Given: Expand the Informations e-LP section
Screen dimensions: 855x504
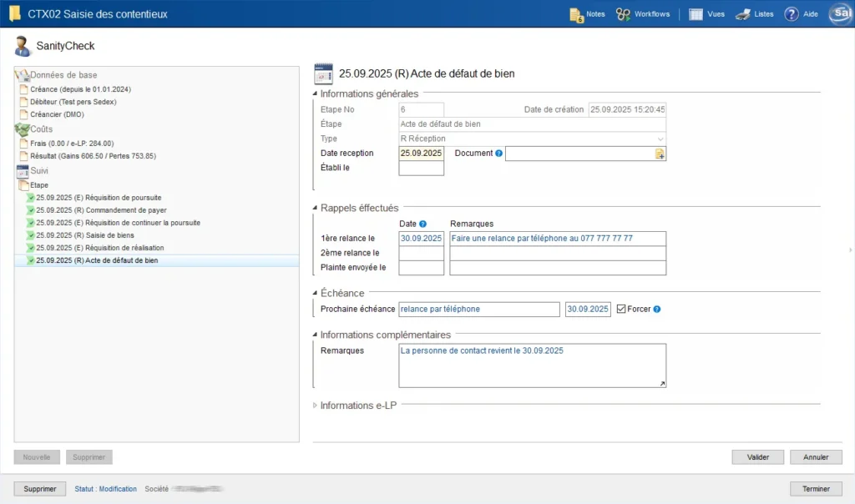Looking at the screenshot, I should point(315,406).
